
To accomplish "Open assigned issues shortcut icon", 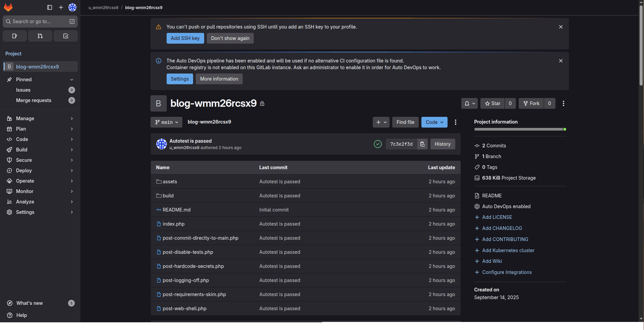I will click(15, 36).
